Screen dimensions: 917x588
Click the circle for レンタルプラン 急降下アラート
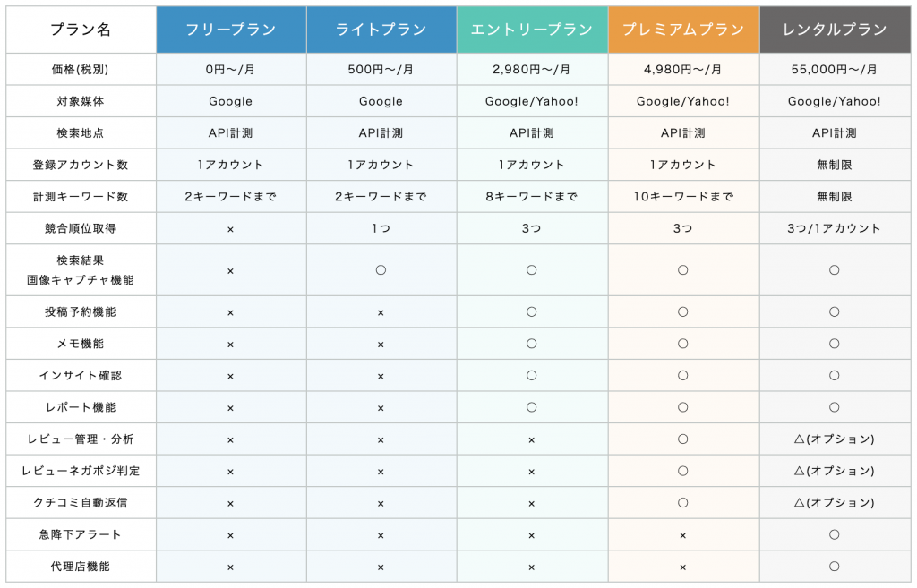coord(834,534)
